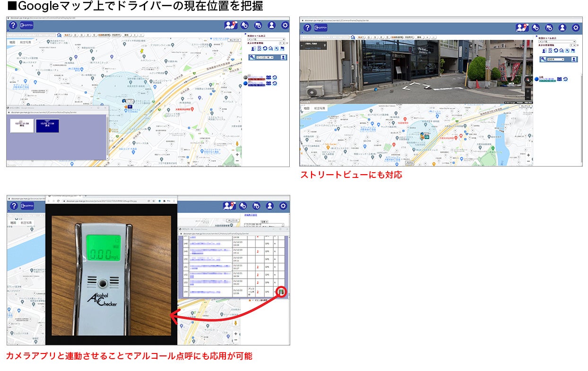
Task: Open the vehicle settings gear icon in toolbar
Action: coord(258,25)
